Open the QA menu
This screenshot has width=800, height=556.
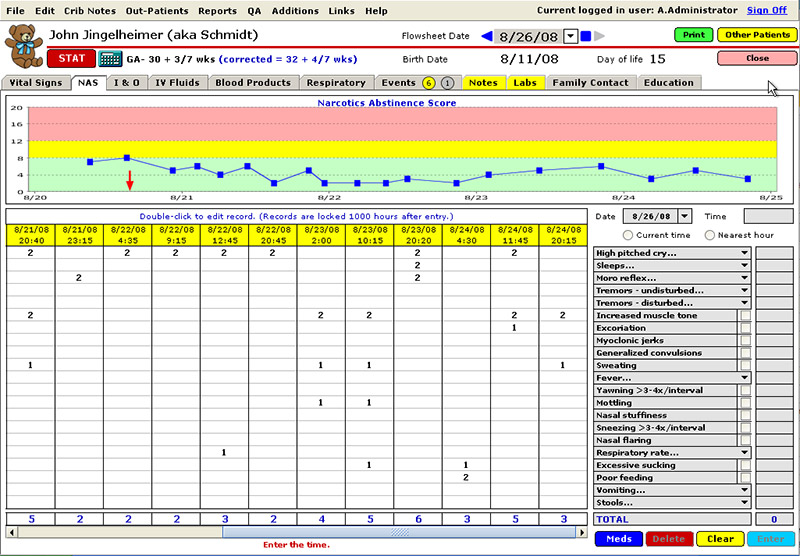[254, 11]
